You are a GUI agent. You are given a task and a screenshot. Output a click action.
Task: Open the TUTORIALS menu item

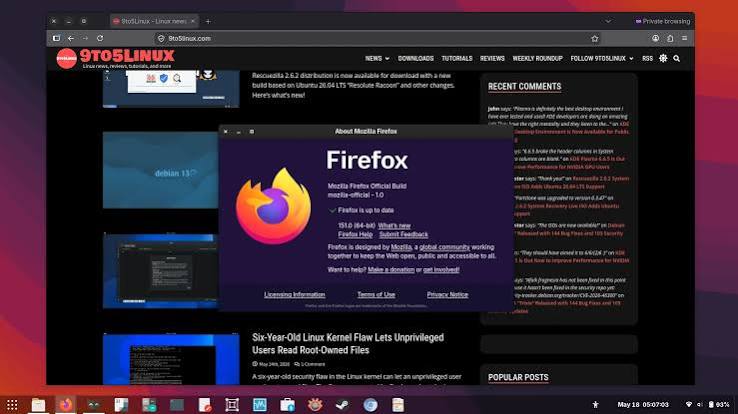(457, 58)
